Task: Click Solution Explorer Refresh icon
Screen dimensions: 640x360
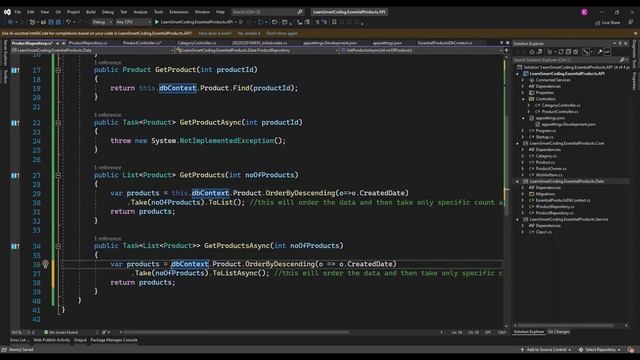Action: 561,52
